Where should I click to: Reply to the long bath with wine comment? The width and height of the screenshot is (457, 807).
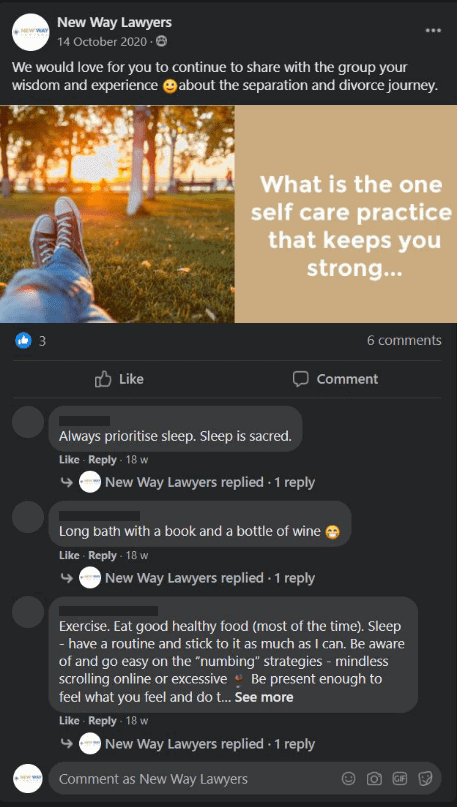point(102,555)
